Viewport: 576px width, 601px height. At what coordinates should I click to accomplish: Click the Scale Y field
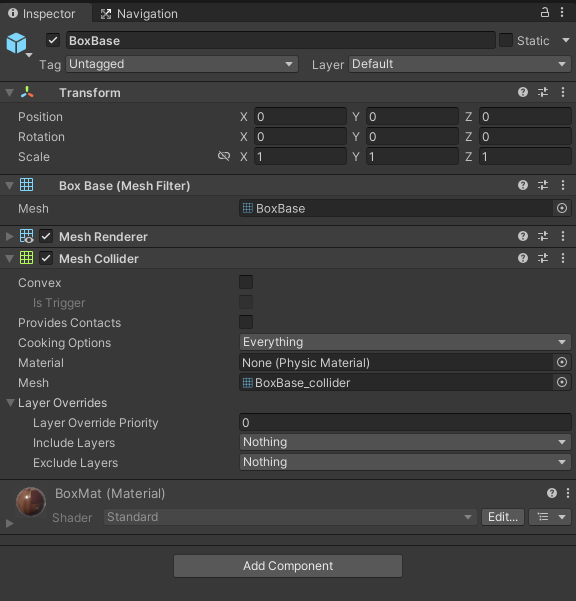(x=412, y=156)
